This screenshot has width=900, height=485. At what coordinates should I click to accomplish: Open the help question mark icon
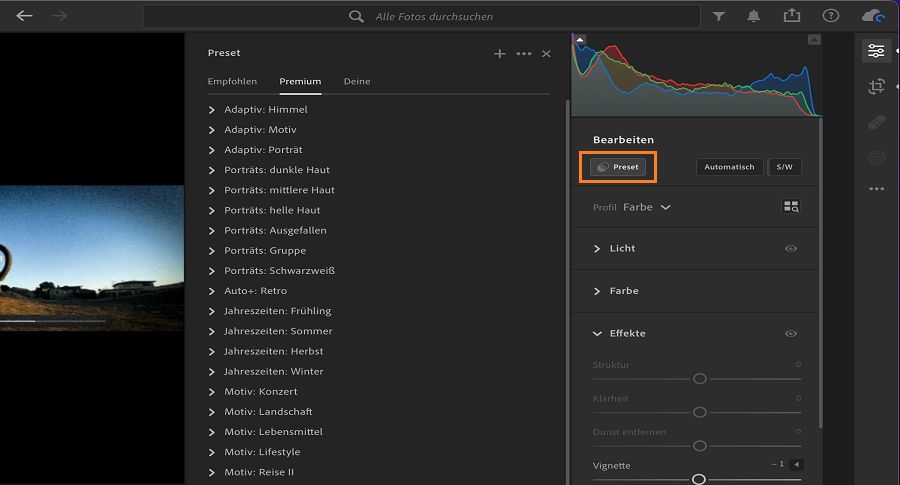point(831,16)
